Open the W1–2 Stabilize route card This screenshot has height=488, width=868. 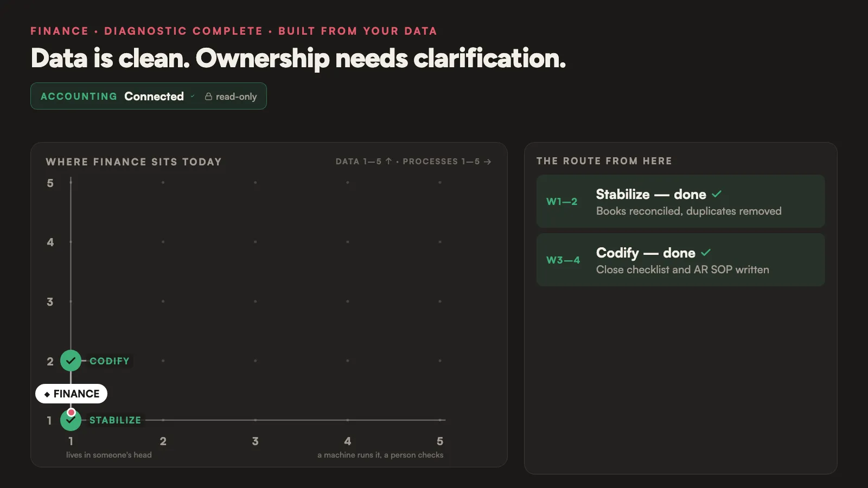tap(680, 201)
